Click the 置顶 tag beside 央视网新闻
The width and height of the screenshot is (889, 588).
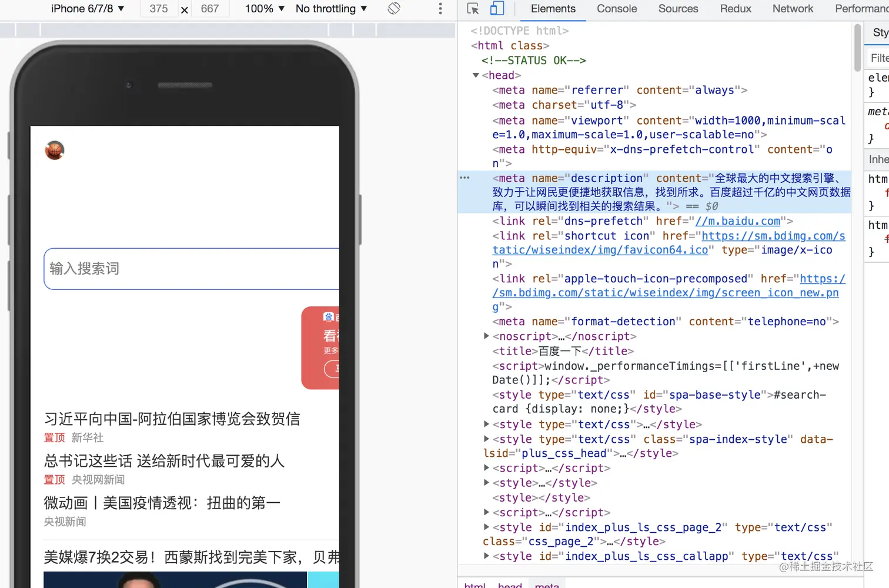[x=55, y=480]
